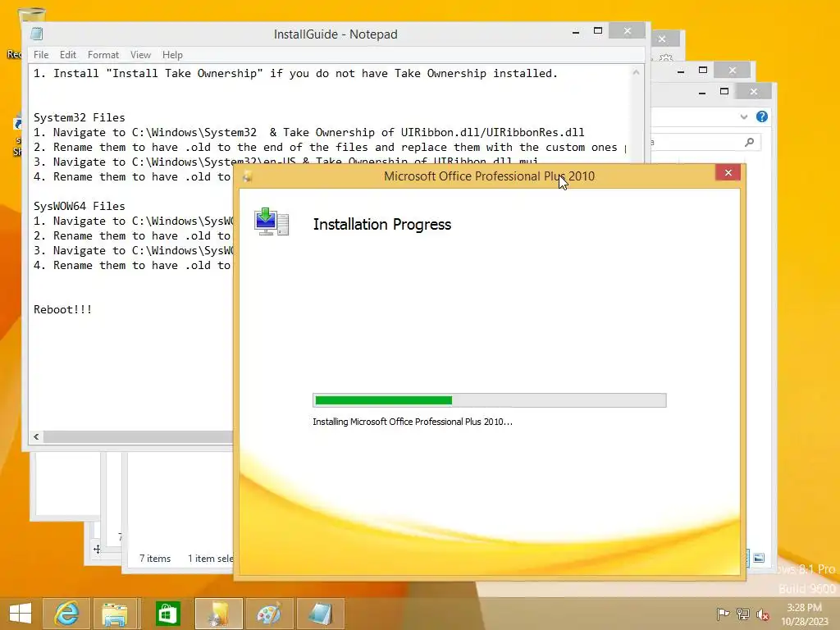Click the green installation progress bar
Viewport: 840px width, 630px height.
(489, 400)
